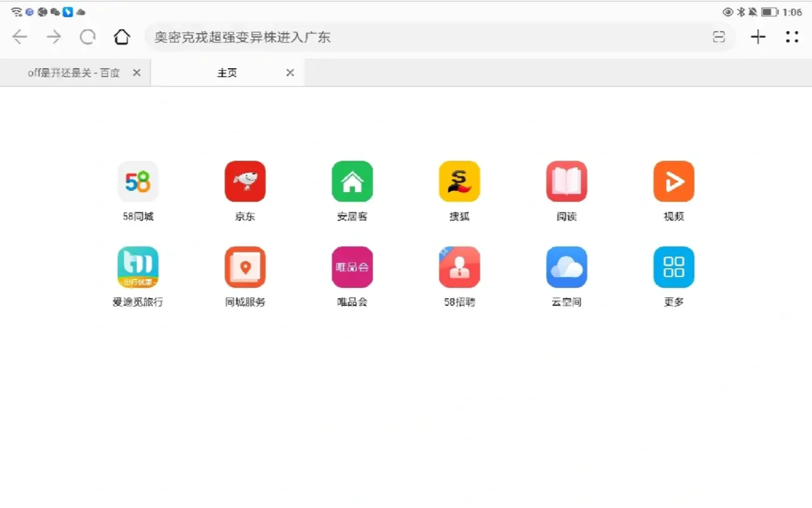The height and width of the screenshot is (508, 812).
Task: Tap the muted bell status icon
Action: pyautogui.click(x=752, y=12)
